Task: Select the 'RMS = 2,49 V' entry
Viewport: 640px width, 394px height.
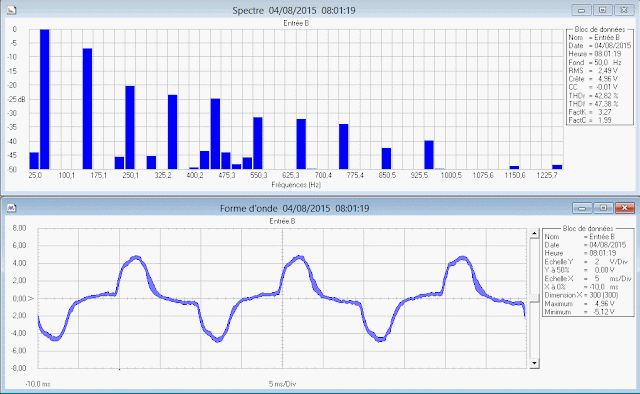Action: point(593,71)
